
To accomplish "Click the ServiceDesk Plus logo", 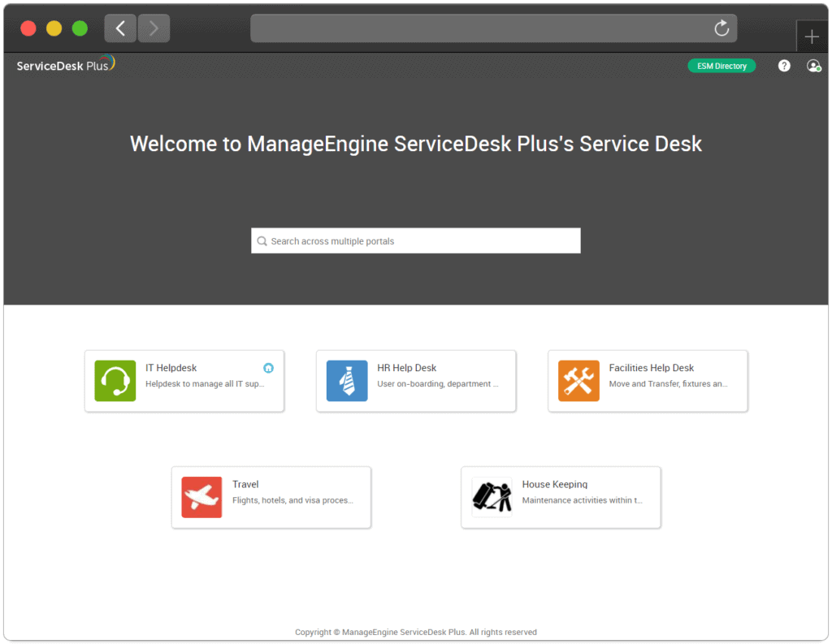I will 66,64.
